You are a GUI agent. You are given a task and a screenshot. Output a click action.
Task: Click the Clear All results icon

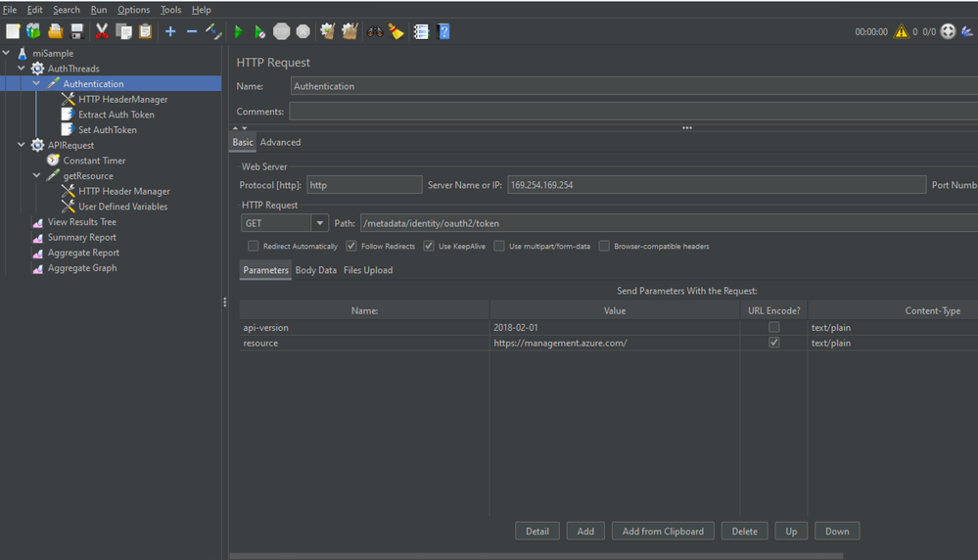click(349, 31)
